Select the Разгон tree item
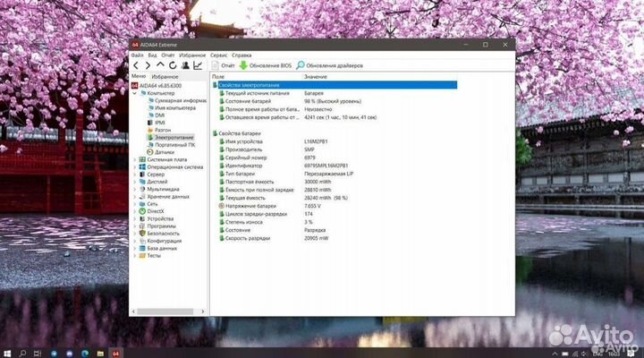The height and width of the screenshot is (358, 644). (x=159, y=130)
